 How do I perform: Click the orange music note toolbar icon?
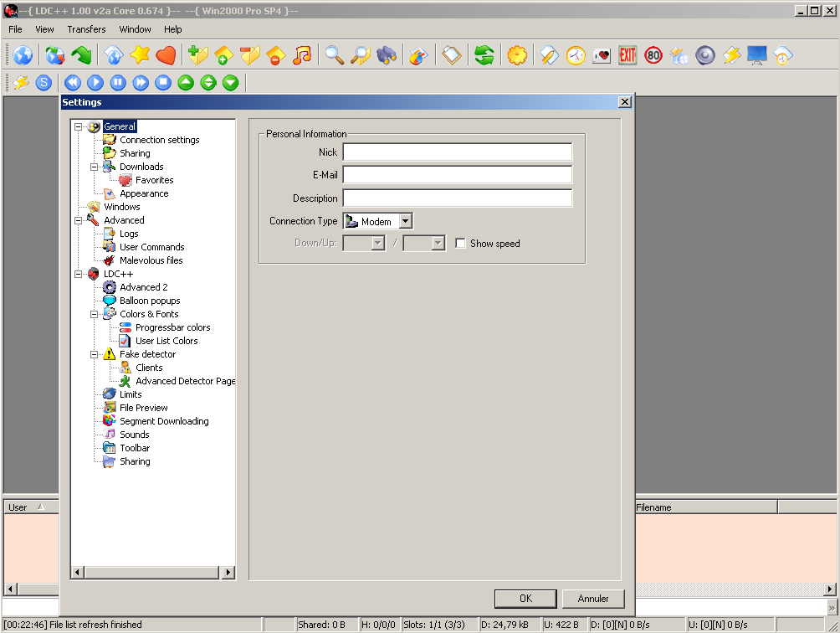303,55
